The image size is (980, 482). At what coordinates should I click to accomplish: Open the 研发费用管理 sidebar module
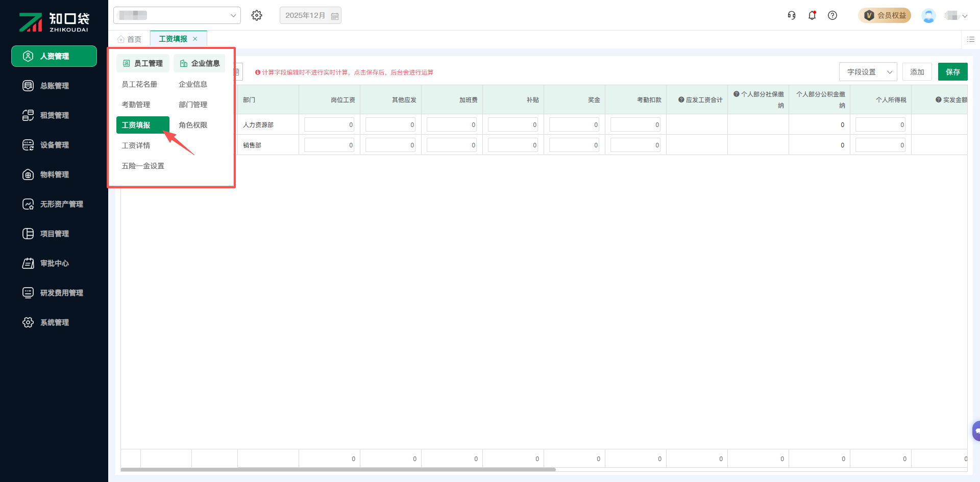tap(54, 293)
